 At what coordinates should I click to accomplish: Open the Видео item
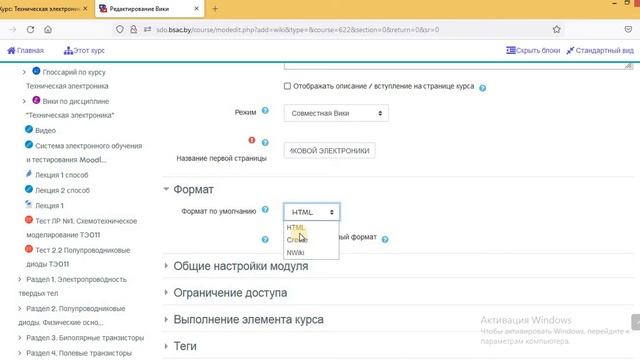[x=45, y=131]
